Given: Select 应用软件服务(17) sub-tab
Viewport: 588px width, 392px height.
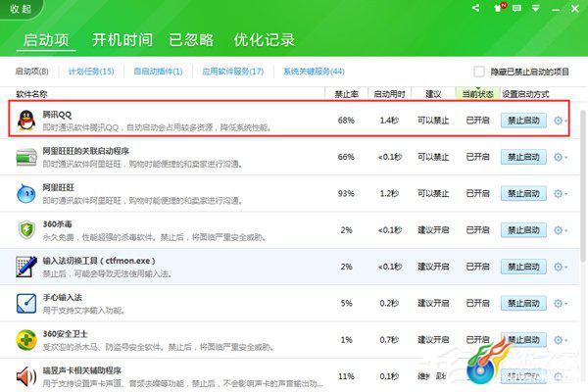Looking at the screenshot, I should 233,72.
